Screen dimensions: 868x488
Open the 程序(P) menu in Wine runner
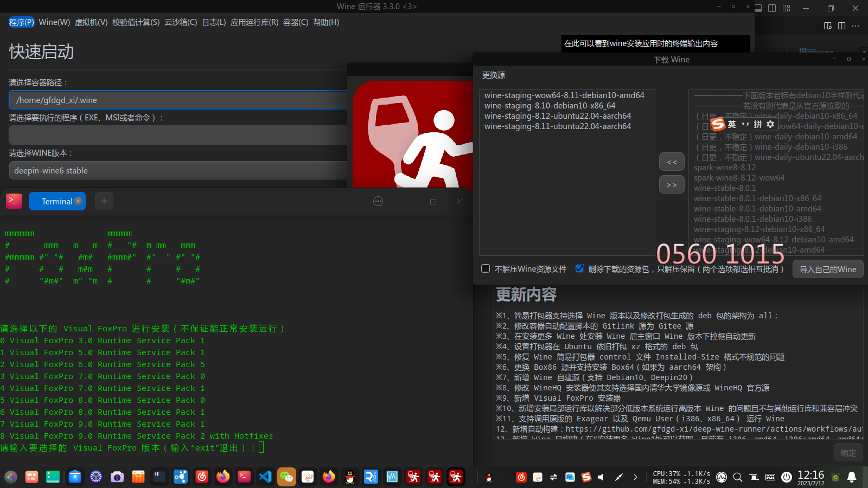pos(21,22)
